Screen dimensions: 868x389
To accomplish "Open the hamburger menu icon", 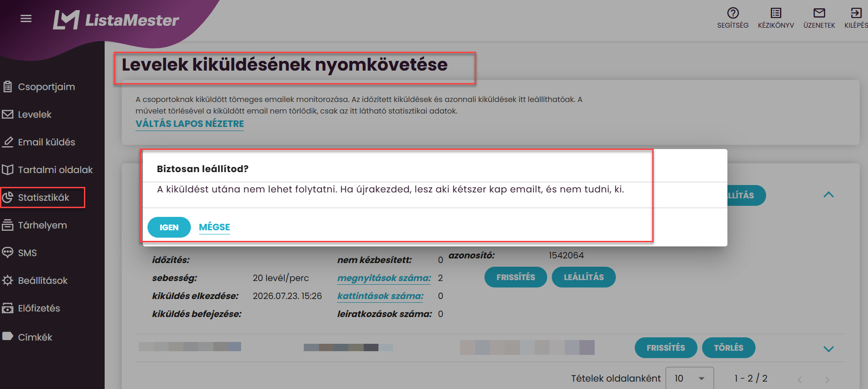I will point(26,18).
